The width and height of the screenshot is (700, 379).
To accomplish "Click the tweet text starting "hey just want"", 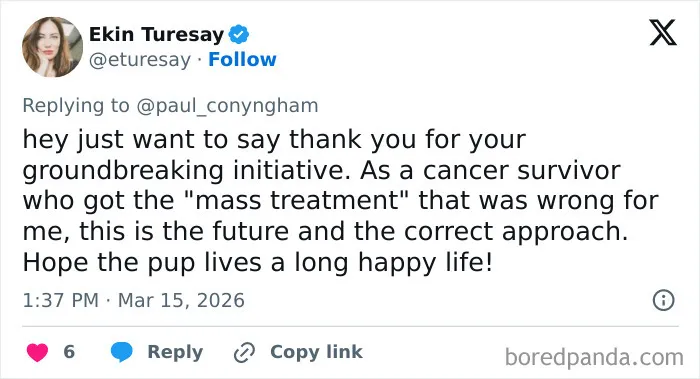I will click(340, 200).
